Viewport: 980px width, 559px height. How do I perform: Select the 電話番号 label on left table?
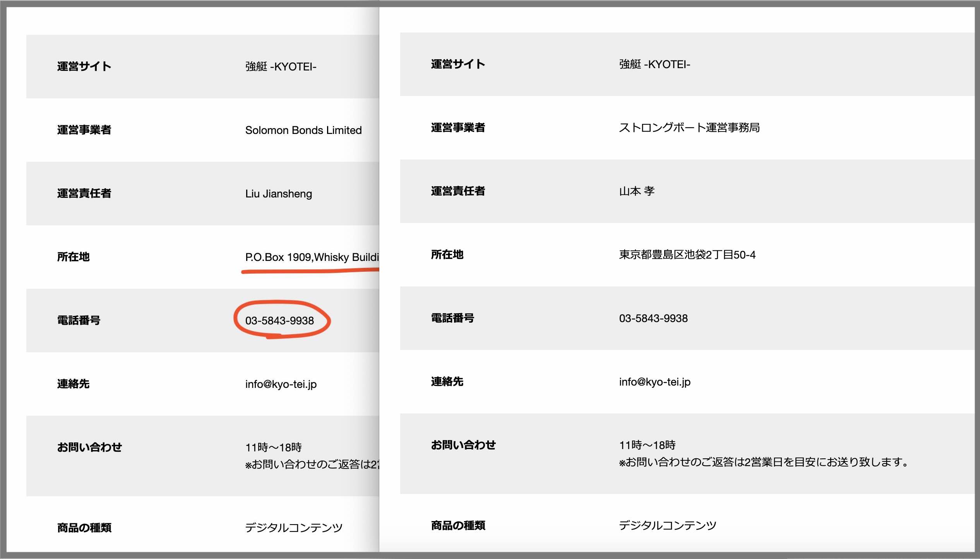(x=79, y=320)
